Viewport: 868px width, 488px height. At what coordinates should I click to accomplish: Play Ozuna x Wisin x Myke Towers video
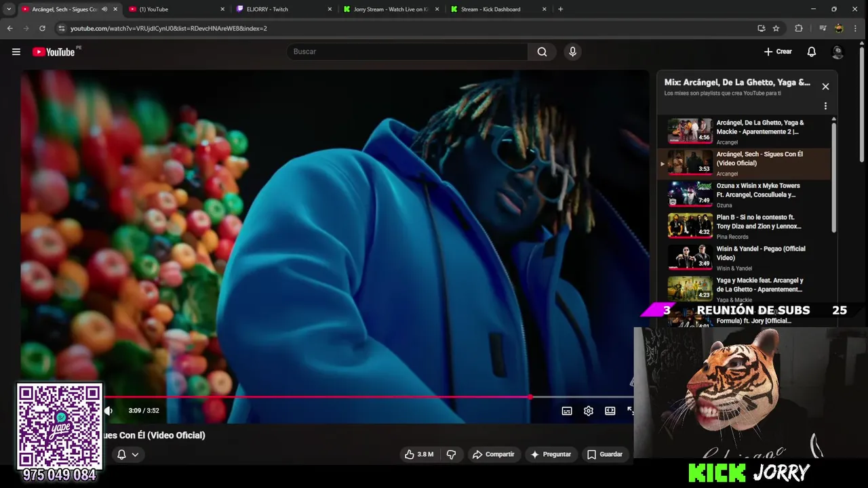click(744, 195)
